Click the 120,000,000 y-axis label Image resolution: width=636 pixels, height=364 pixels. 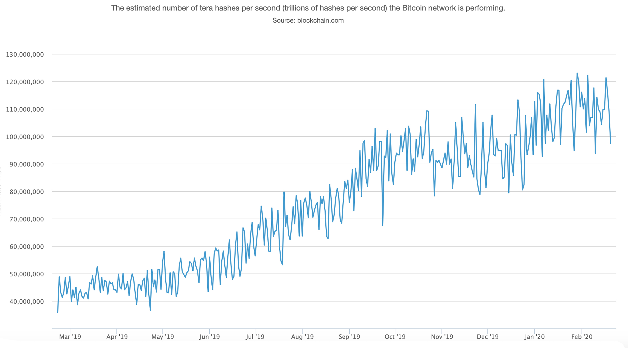coord(25,82)
